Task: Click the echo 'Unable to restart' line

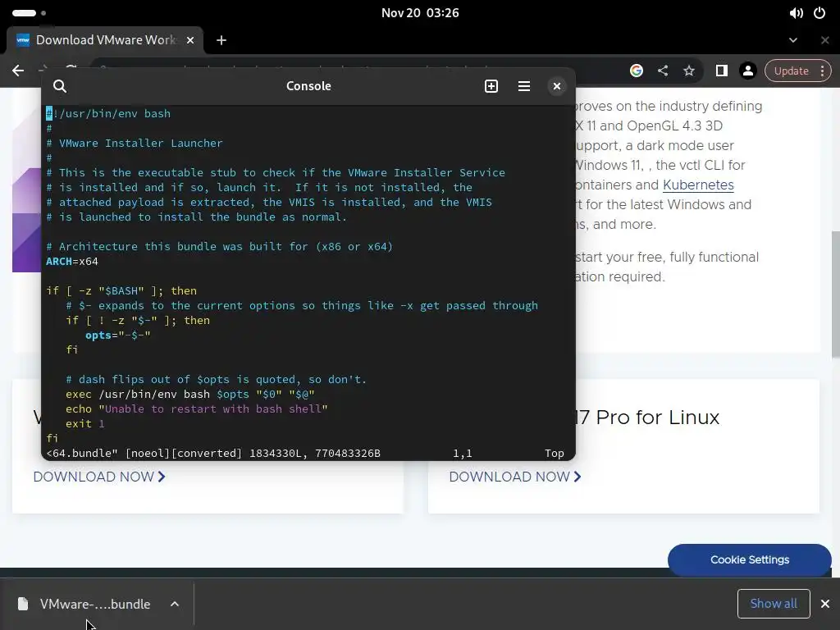Action: 197,409
